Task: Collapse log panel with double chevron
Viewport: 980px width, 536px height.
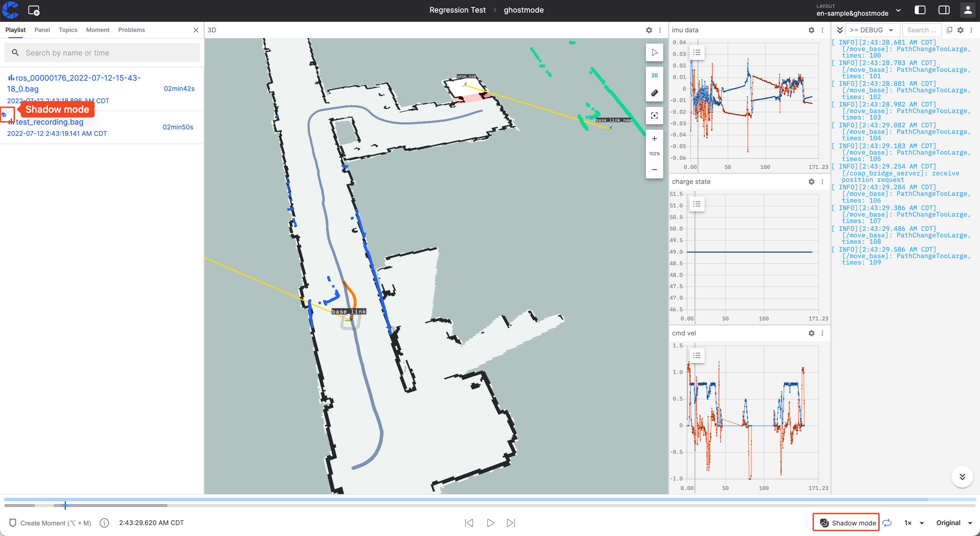Action: click(x=839, y=30)
